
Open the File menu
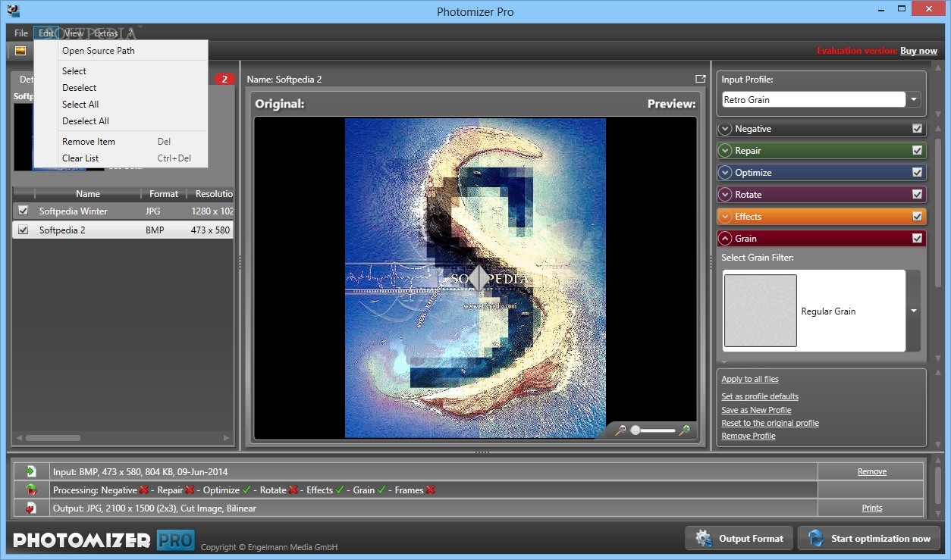(20, 33)
